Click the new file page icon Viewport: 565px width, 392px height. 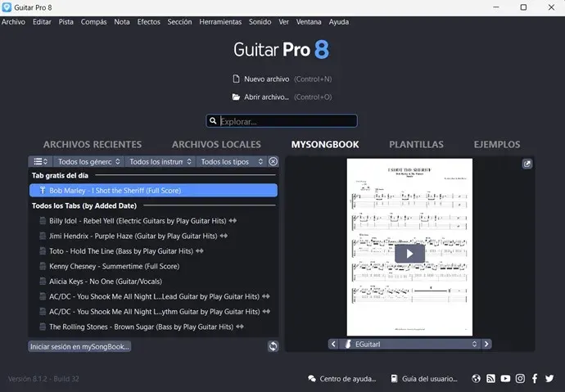236,79
